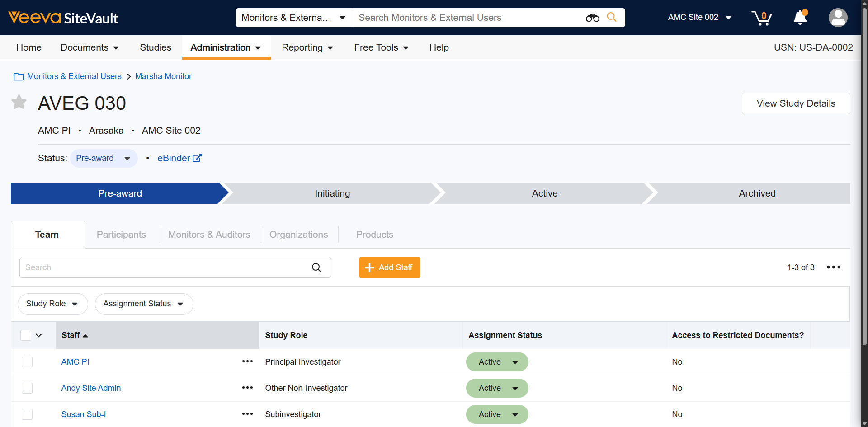Click the orange search magnifier icon

coord(612,17)
